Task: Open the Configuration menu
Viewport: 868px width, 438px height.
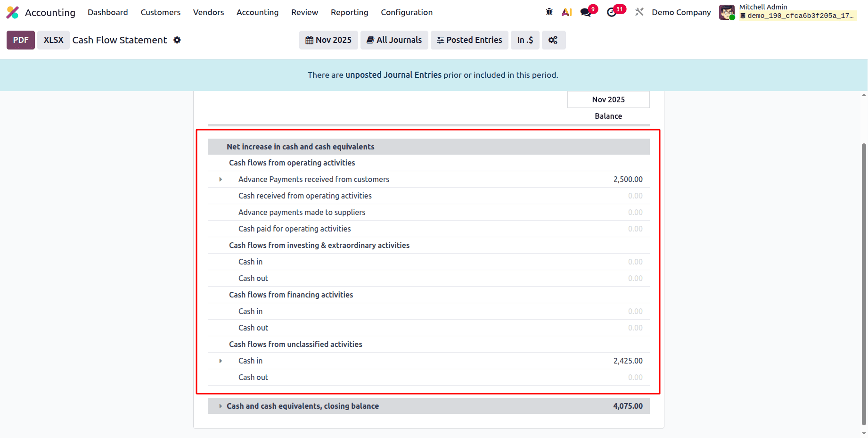Action: click(406, 12)
